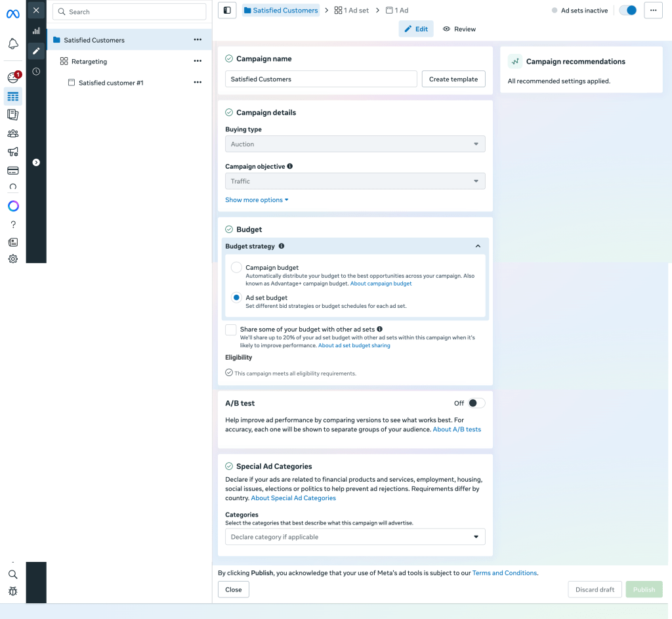672x619 pixels.
Task: Toggle the panel layout icon beside breadcrumb
Action: click(227, 11)
